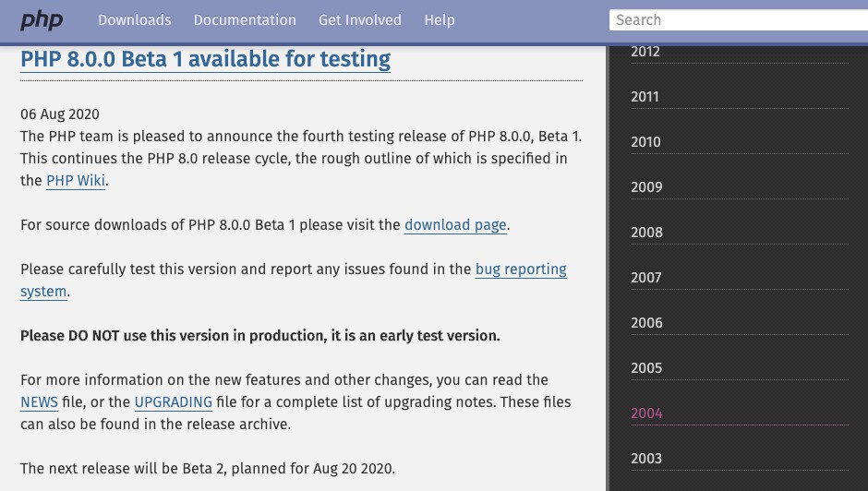Screen dimensions: 868x491
Task: Open the highlighted 2004 archive
Action: point(646,413)
